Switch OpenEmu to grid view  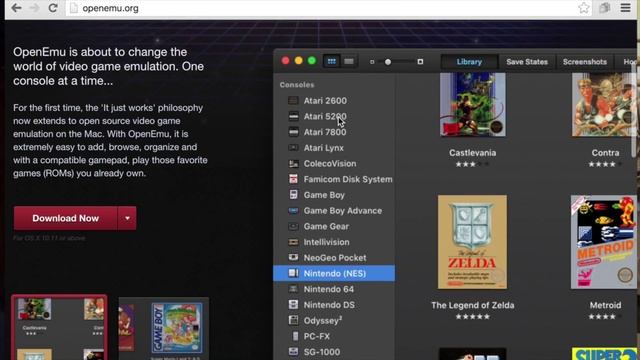pos(331,61)
